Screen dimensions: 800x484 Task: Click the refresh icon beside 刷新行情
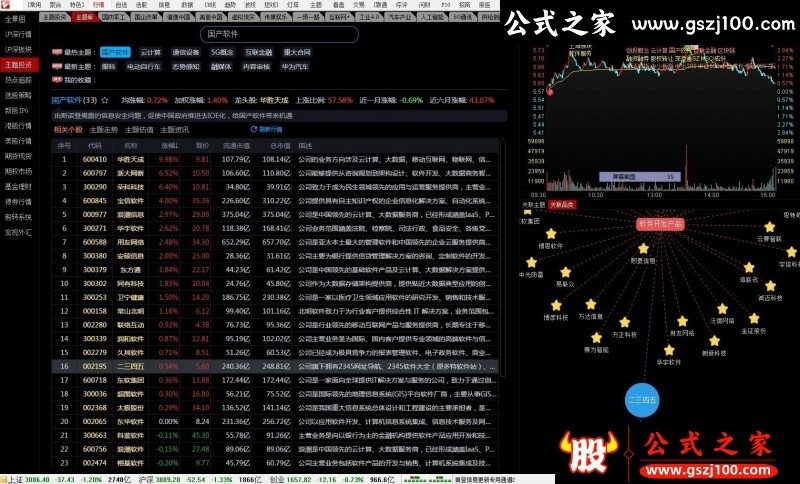pyautogui.click(x=253, y=130)
